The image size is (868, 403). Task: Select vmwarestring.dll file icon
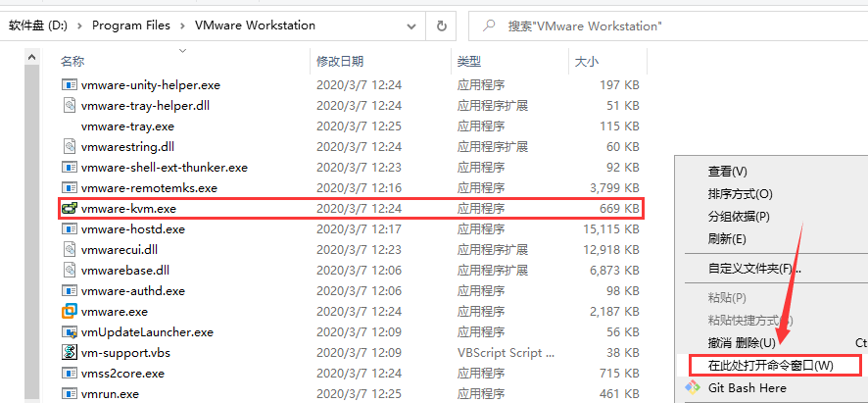(x=69, y=146)
